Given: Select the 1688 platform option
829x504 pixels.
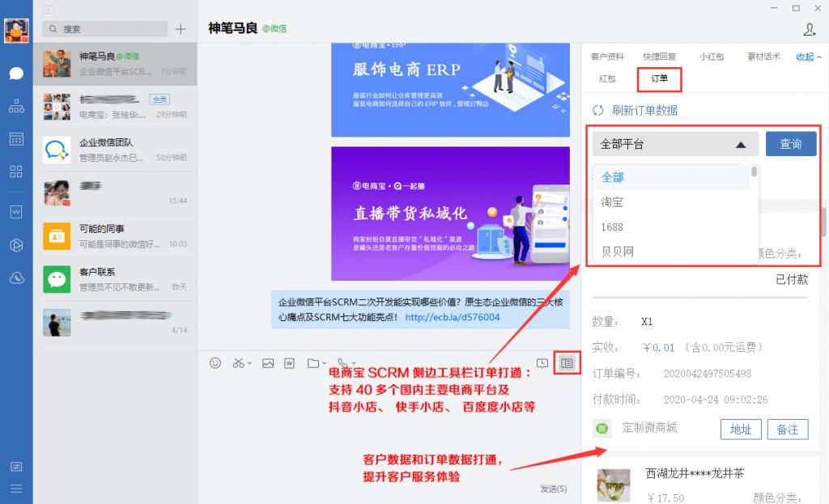Looking at the screenshot, I should tap(614, 227).
